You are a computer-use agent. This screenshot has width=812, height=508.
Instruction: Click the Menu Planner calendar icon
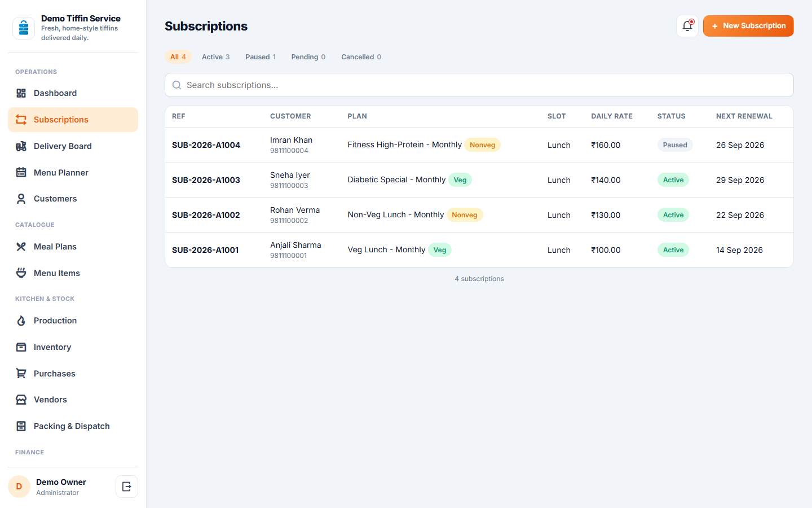(x=21, y=173)
